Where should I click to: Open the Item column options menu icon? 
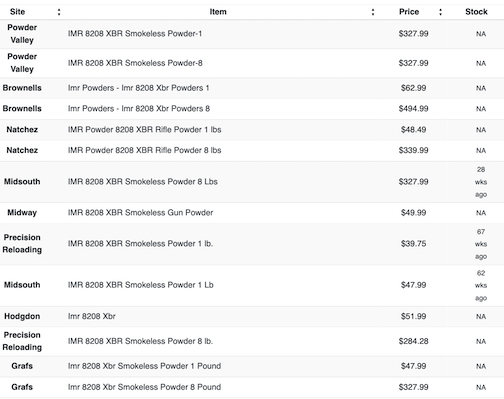click(x=373, y=12)
